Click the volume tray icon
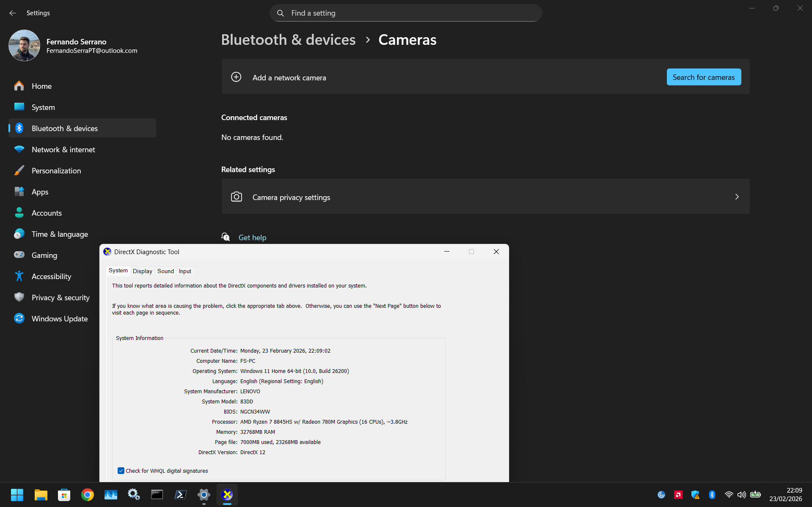This screenshot has width=812, height=507. point(741,495)
